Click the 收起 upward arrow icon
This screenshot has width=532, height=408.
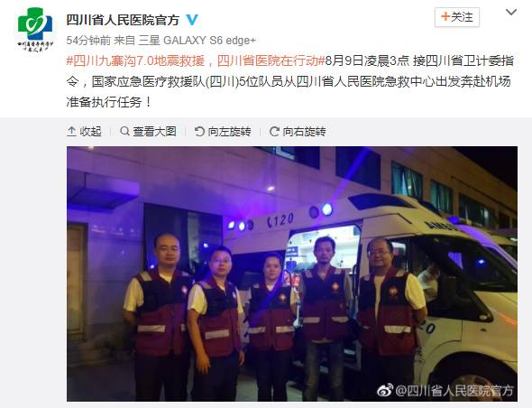[x=71, y=131]
